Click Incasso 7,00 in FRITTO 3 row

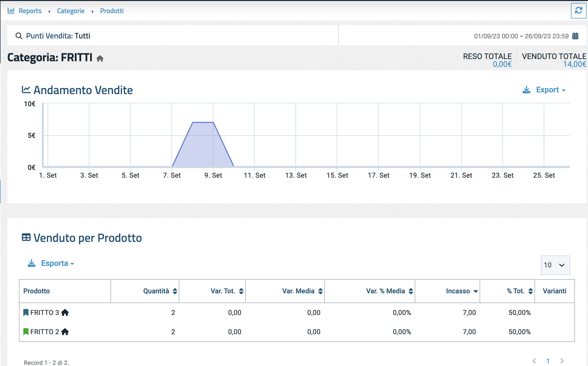[469, 313]
